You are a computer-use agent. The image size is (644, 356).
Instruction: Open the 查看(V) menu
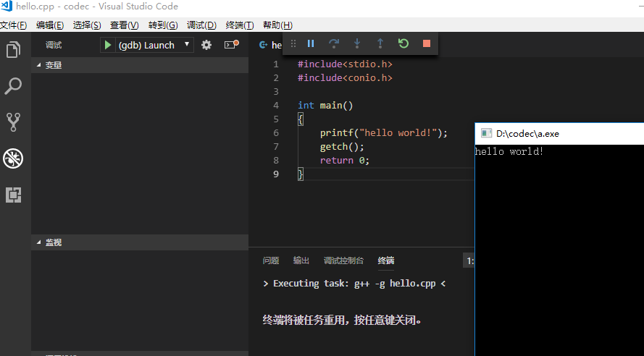point(125,25)
